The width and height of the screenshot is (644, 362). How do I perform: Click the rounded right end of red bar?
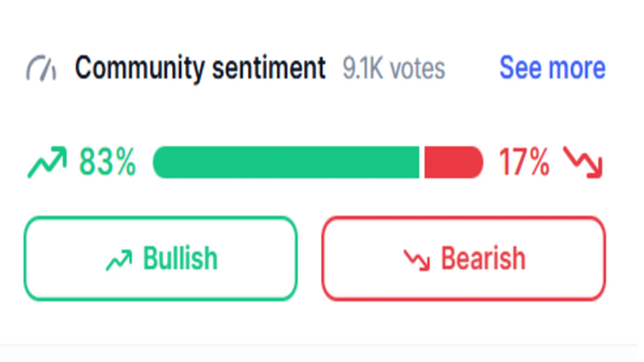(475, 162)
